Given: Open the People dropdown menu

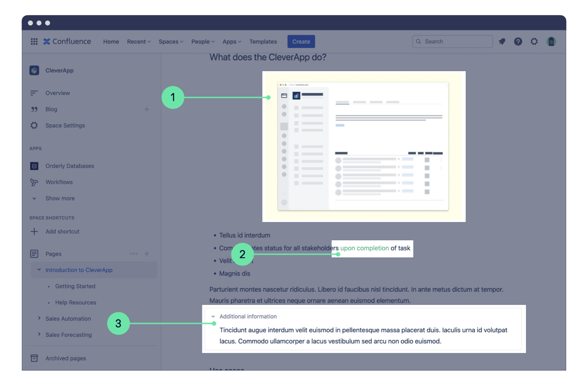Looking at the screenshot, I should [203, 41].
